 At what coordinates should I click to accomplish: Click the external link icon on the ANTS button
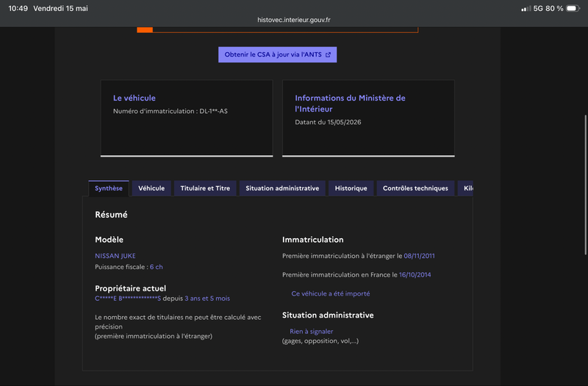click(328, 54)
